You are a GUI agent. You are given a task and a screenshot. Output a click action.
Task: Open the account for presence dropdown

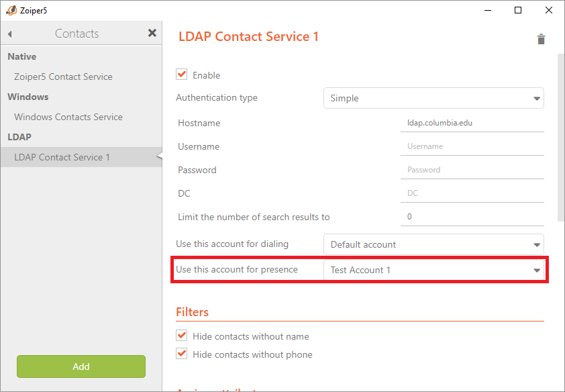pyautogui.click(x=433, y=270)
